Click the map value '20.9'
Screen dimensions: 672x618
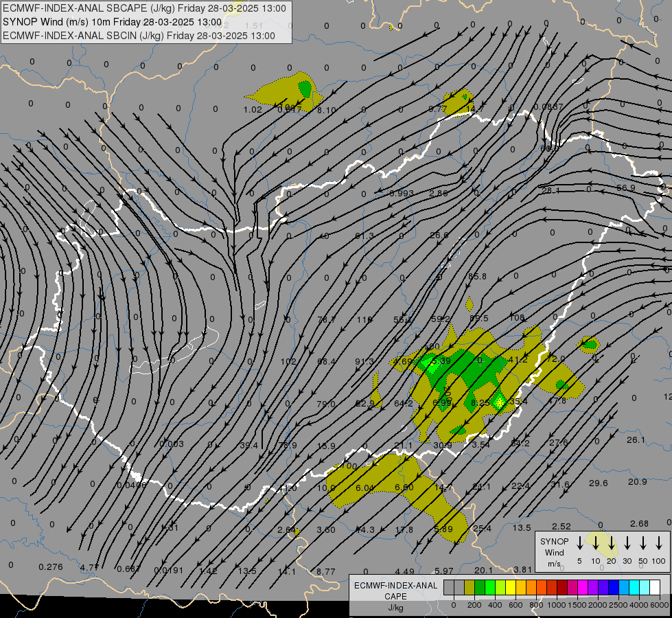point(637,482)
